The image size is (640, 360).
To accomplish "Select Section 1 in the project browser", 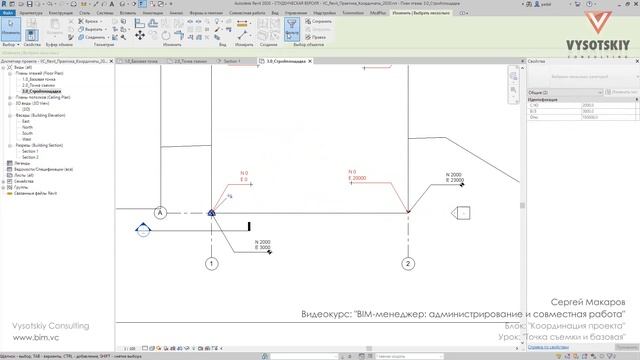I will pos(30,151).
